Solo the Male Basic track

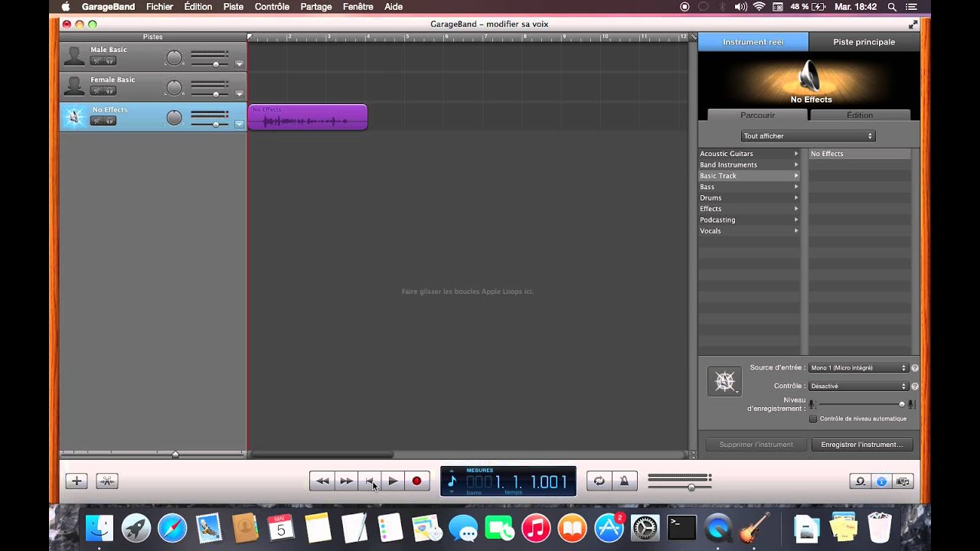tap(110, 60)
